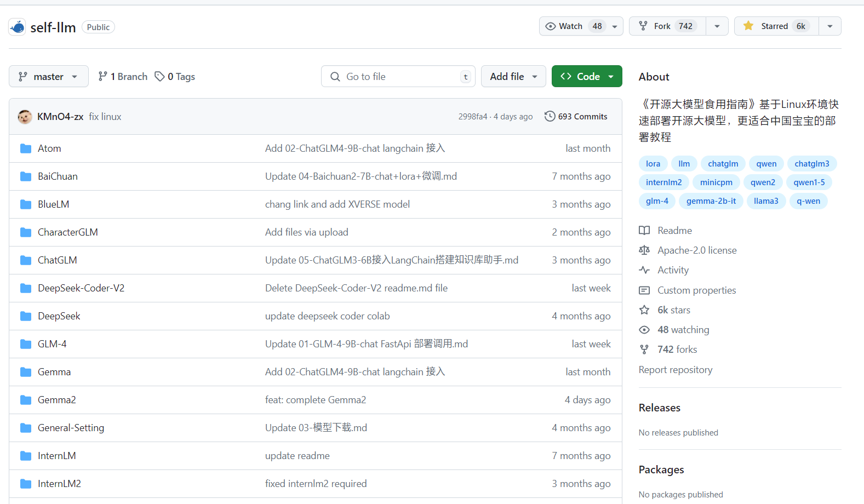This screenshot has height=504, width=864.
Task: Open the Releases section heading
Action: point(659,408)
